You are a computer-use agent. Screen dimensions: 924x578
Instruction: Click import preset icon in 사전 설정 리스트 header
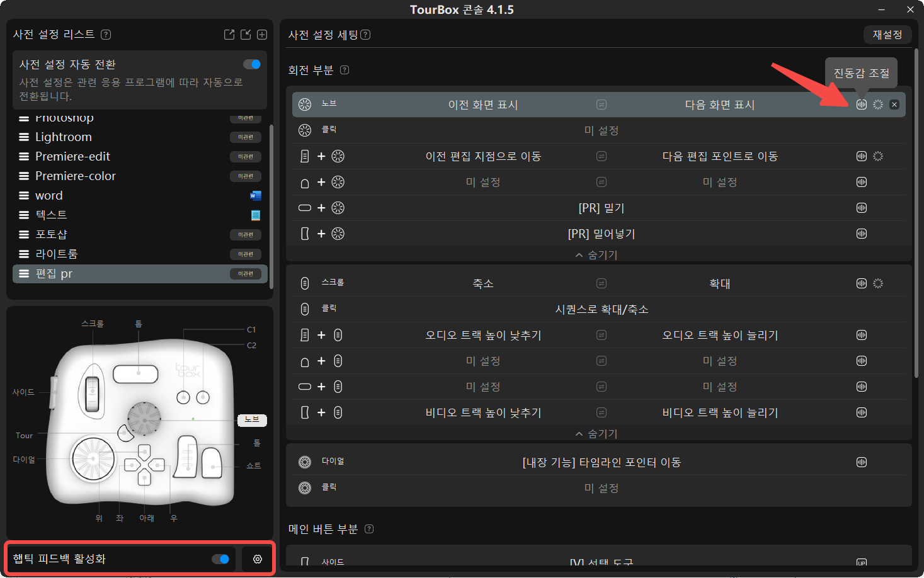(246, 35)
